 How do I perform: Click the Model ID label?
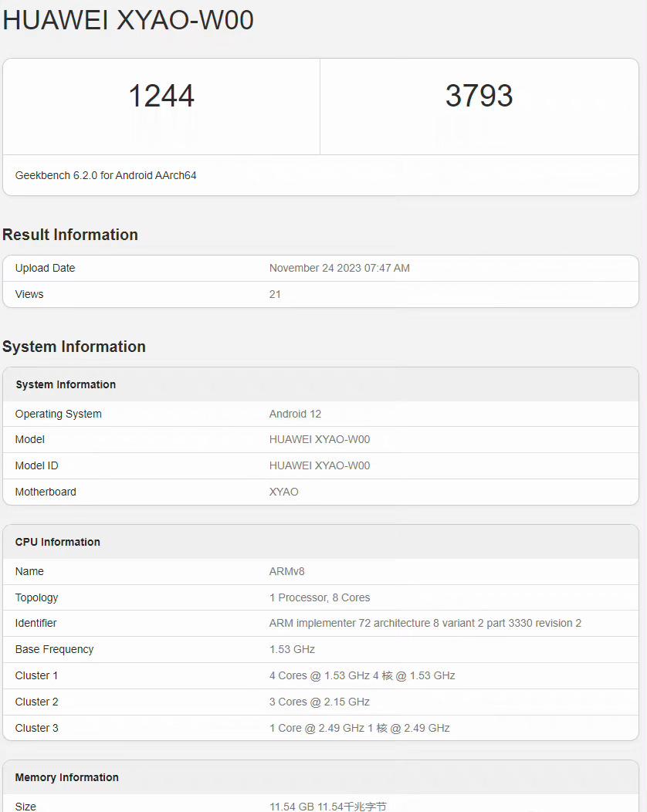coord(36,465)
